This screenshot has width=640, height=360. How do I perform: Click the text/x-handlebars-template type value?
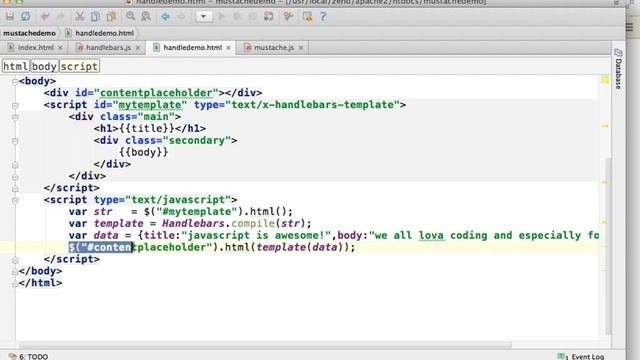[x=313, y=104]
